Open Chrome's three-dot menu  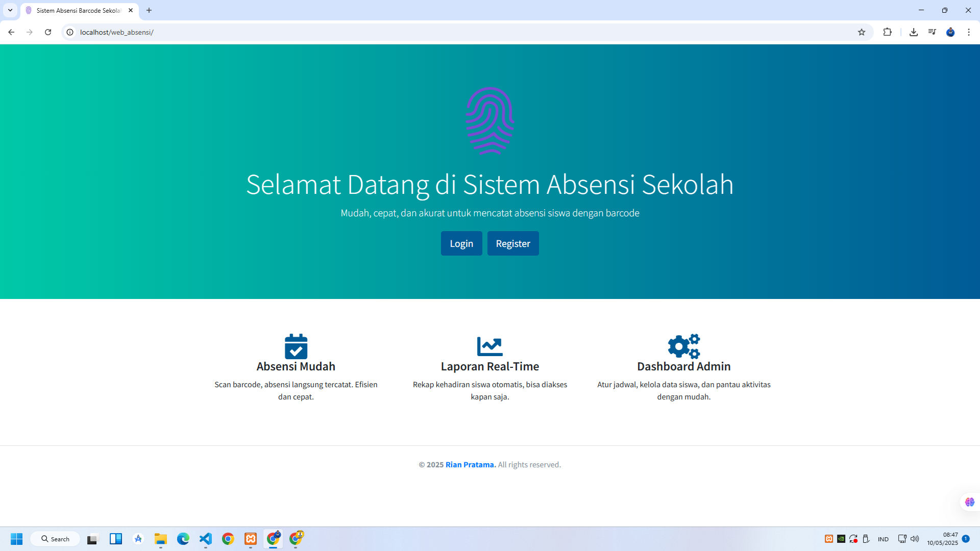click(x=969, y=32)
